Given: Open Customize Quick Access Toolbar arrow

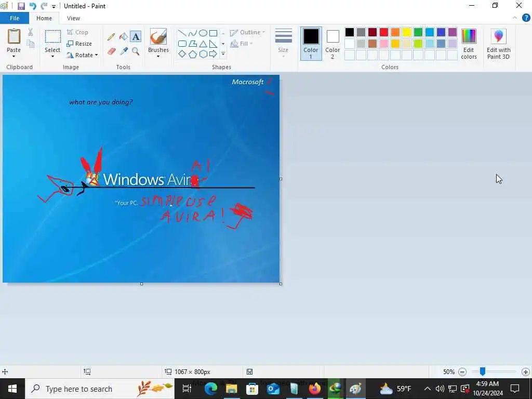Looking at the screenshot, I should click(54, 6).
